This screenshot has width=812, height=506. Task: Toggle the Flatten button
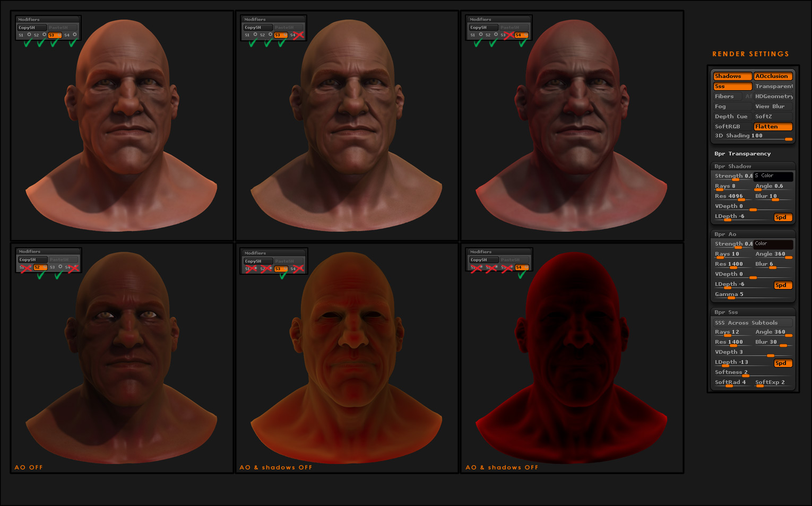(x=773, y=127)
